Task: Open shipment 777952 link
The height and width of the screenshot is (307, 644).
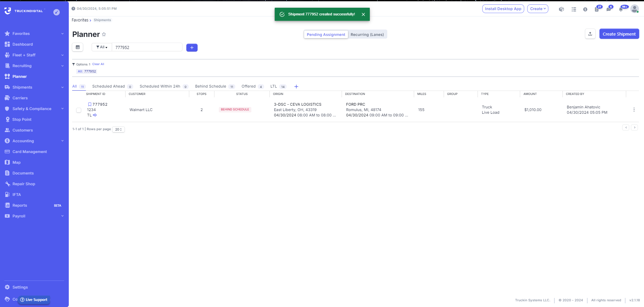Action: (x=100, y=104)
